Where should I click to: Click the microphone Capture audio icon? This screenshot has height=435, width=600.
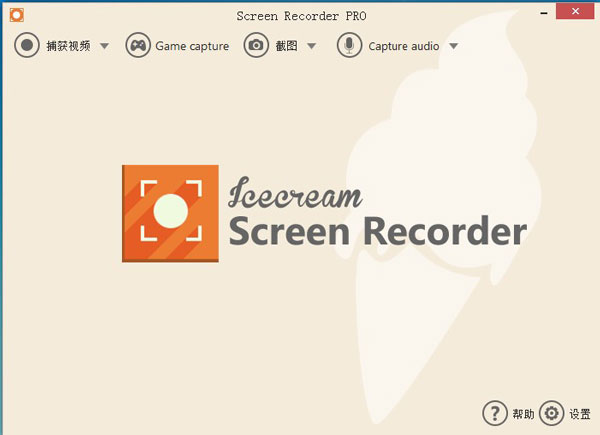pos(349,45)
